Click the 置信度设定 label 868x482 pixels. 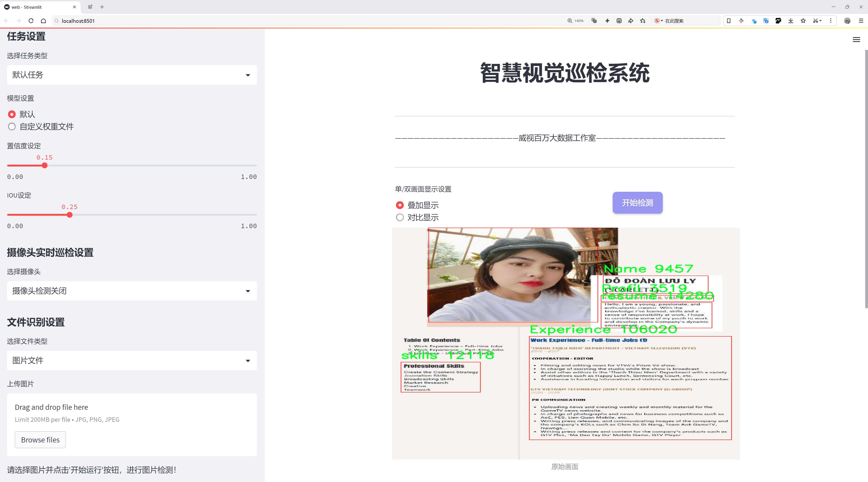click(x=24, y=146)
